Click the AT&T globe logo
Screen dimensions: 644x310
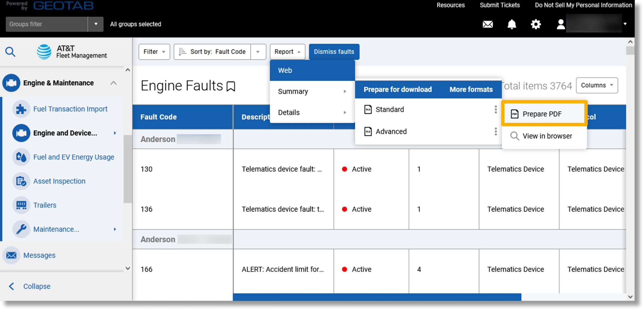(44, 52)
